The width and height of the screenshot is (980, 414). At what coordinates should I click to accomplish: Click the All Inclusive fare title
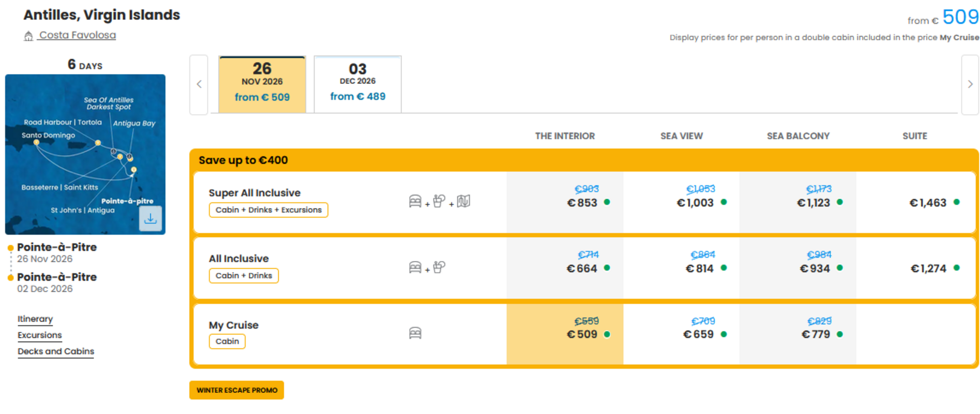[238, 258]
